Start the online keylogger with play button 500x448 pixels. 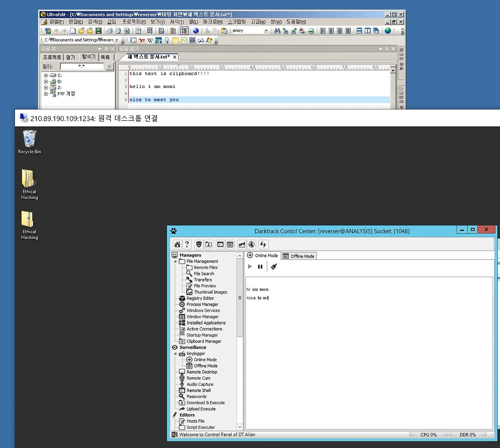(250, 267)
